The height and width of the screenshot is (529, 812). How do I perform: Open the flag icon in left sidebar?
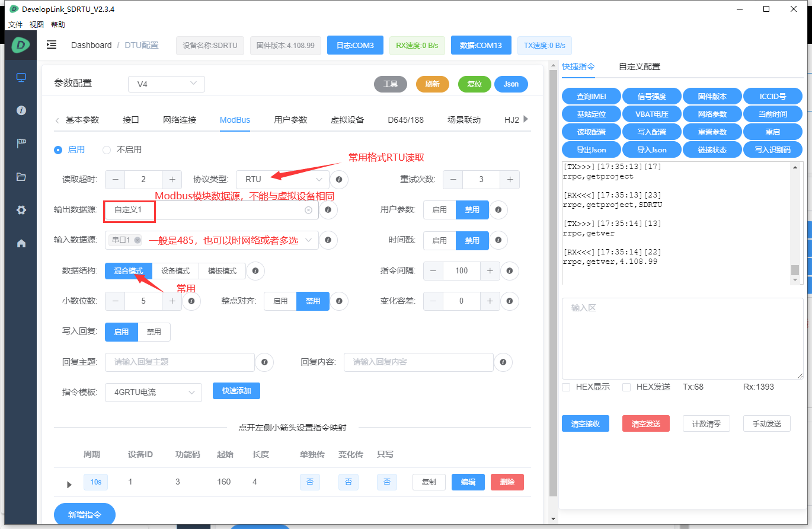pos(21,143)
